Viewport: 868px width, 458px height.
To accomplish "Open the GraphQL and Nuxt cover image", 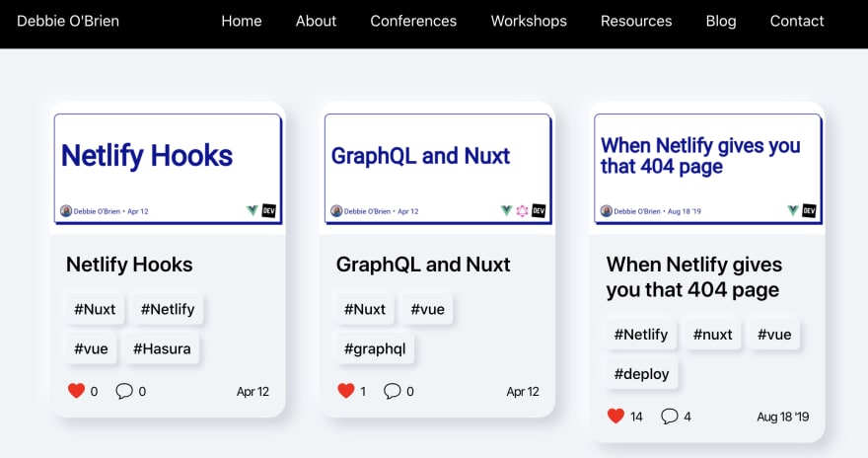I will coord(438,169).
